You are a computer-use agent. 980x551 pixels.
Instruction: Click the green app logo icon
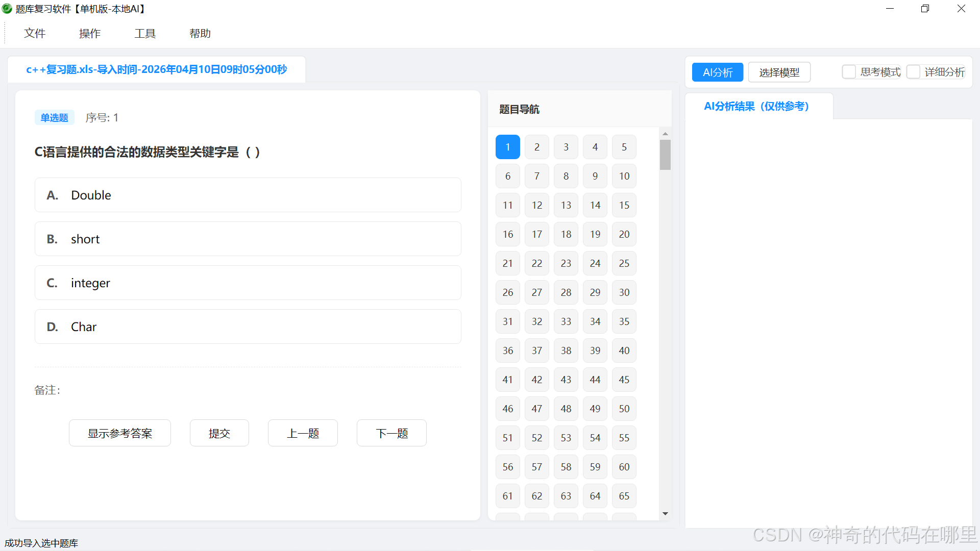point(7,9)
